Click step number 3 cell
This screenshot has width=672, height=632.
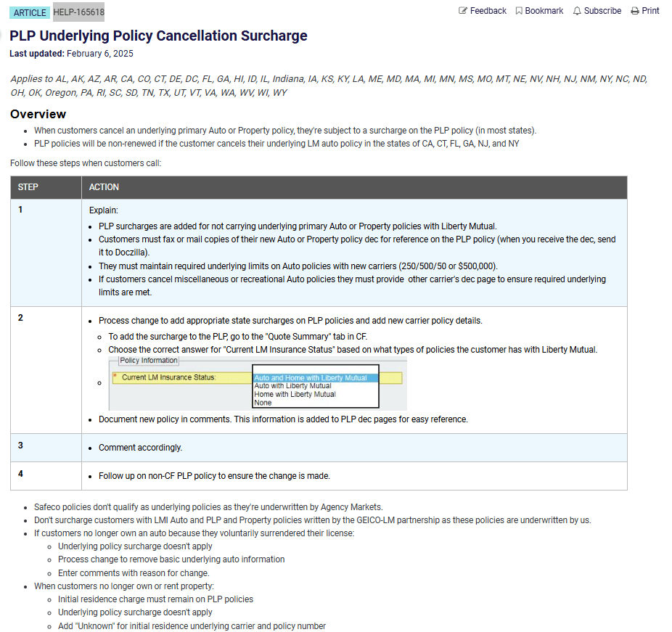[x=46, y=447]
